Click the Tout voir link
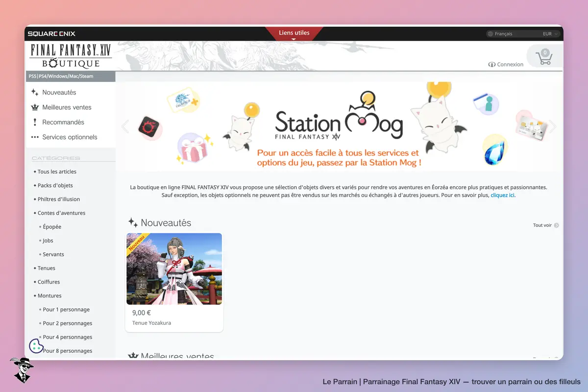Viewport: 588px width, 392px height. point(542,225)
